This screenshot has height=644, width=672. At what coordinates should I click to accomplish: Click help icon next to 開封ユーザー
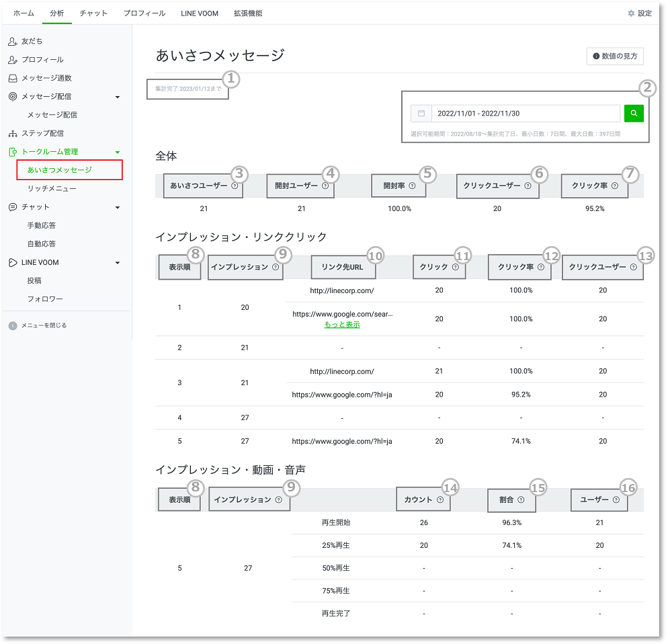click(325, 186)
